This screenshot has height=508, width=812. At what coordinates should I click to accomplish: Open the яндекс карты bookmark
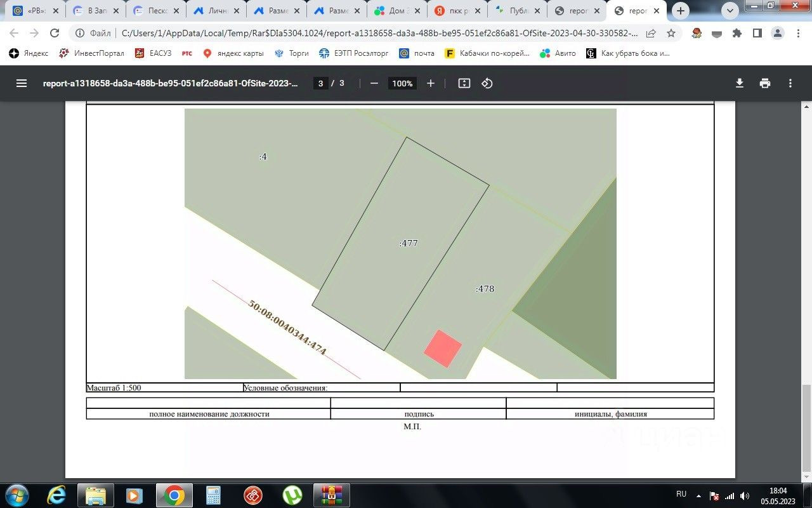click(233, 53)
